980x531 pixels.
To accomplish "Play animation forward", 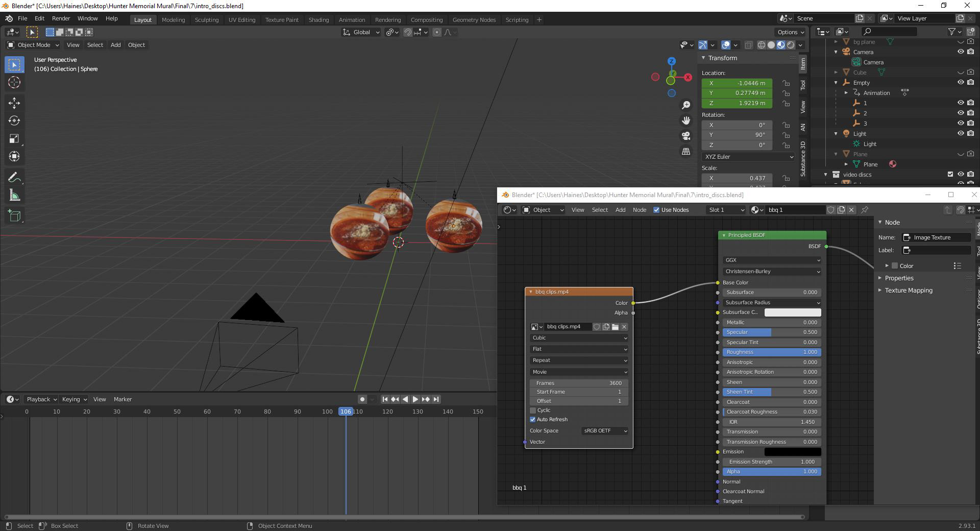I will click(415, 399).
